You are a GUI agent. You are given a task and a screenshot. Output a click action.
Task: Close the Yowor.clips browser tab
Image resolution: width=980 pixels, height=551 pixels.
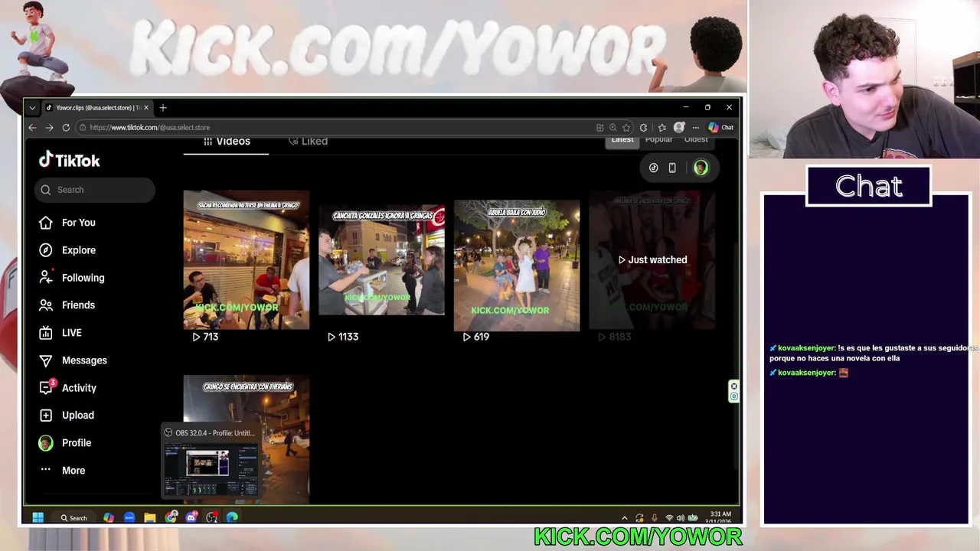(145, 108)
